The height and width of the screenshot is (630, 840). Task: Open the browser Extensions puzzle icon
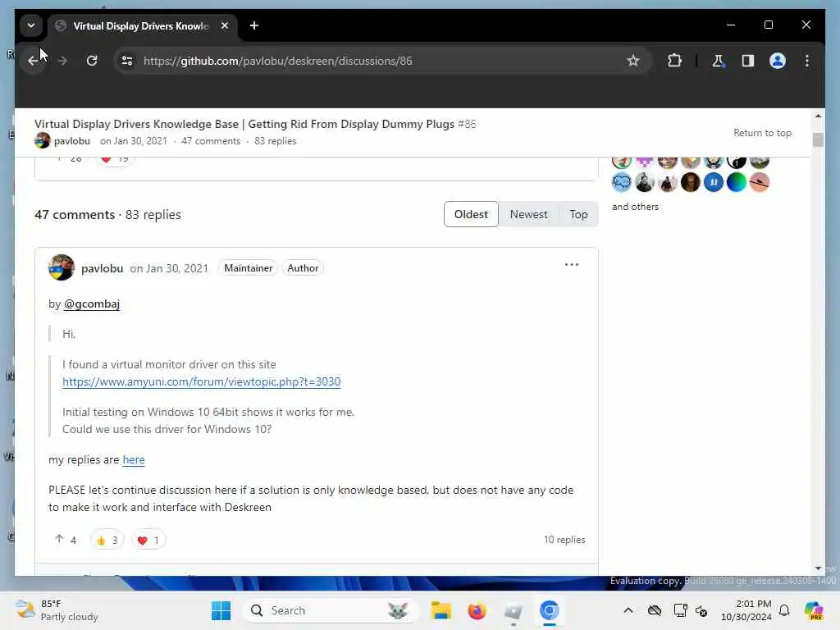[674, 61]
